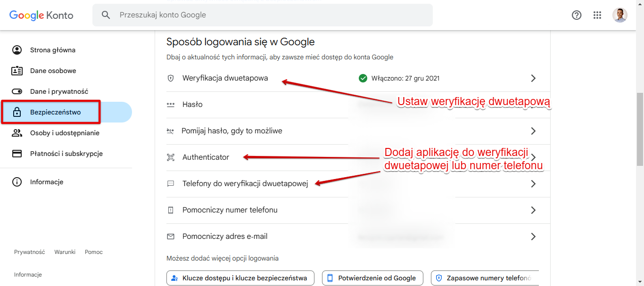Open Osoby i udostępnianie section
644x286 pixels.
[66, 133]
